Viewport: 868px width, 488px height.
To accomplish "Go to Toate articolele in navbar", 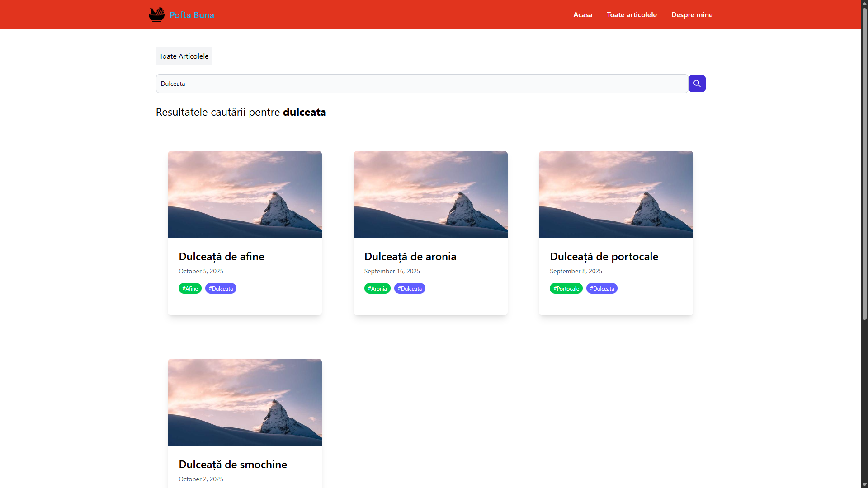I will 631,14.
